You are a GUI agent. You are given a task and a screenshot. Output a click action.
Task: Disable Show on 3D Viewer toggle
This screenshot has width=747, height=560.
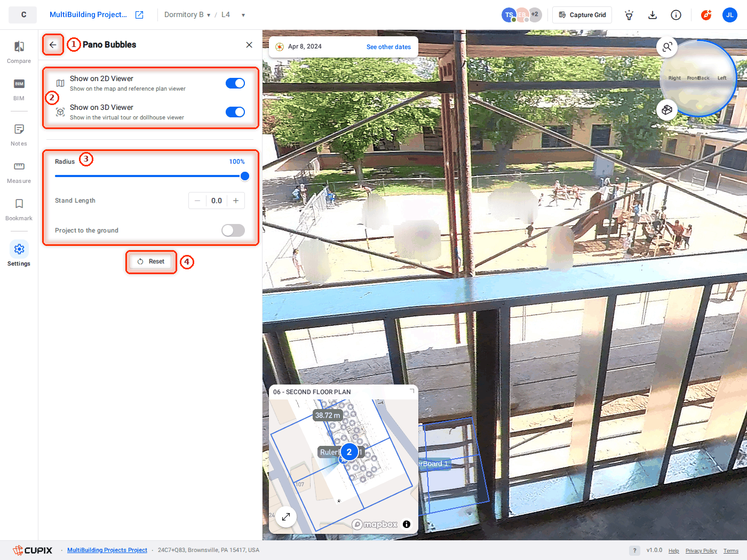coord(235,112)
